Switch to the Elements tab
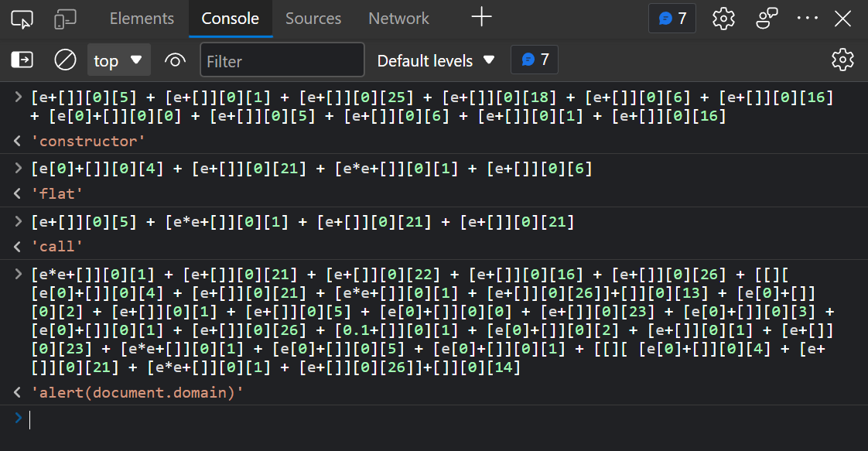Image resolution: width=868 pixels, height=451 pixels. coord(142,19)
